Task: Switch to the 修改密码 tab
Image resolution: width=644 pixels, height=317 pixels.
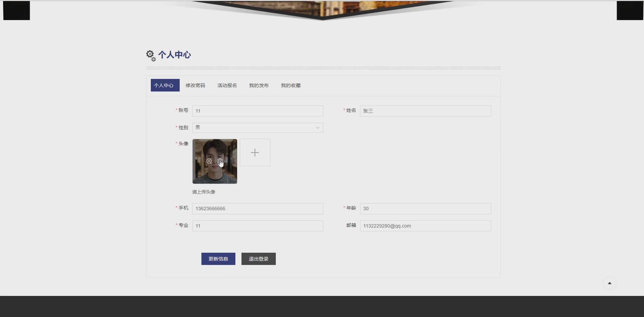Action: [195, 85]
